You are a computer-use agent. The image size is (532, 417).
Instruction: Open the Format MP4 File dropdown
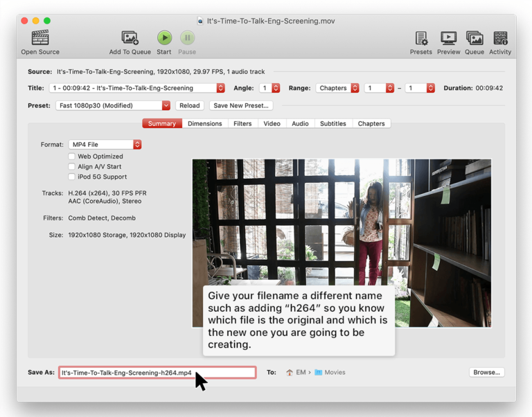click(x=105, y=145)
